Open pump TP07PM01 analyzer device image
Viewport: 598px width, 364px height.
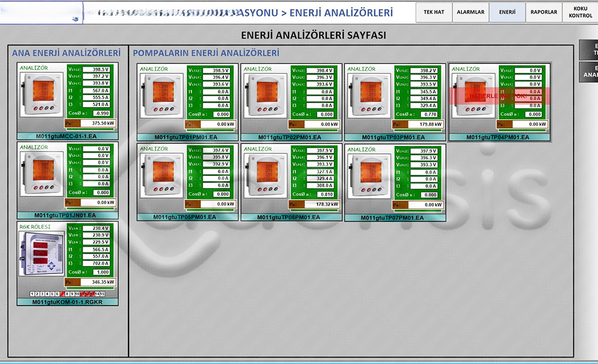point(369,175)
